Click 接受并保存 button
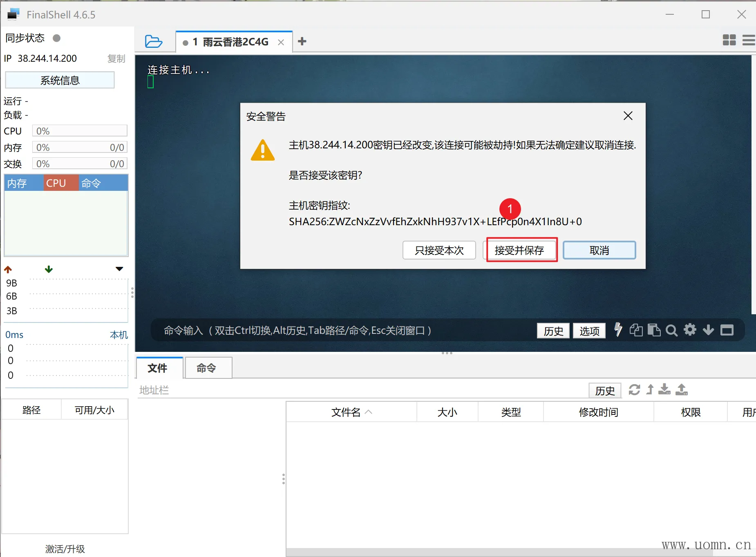 tap(519, 250)
